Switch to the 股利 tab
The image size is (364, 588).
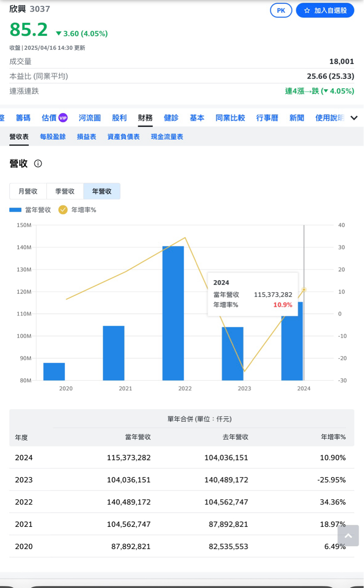coord(119,118)
